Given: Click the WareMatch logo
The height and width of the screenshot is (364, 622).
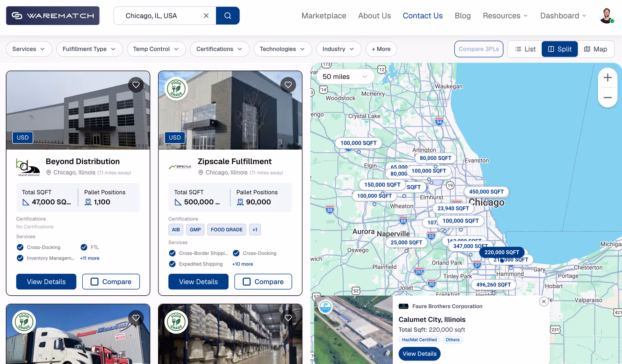Looking at the screenshot, I should click(53, 16).
